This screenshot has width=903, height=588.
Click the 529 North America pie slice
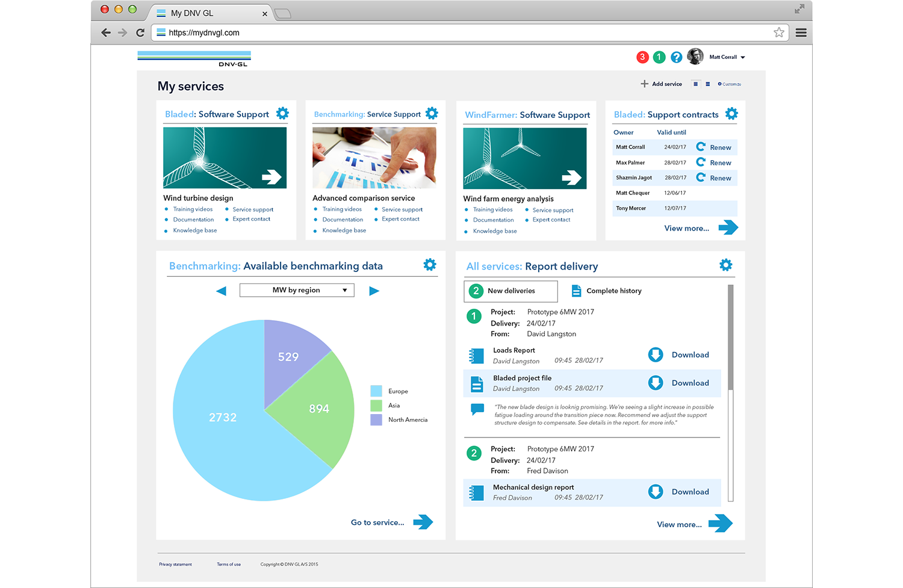point(288,357)
